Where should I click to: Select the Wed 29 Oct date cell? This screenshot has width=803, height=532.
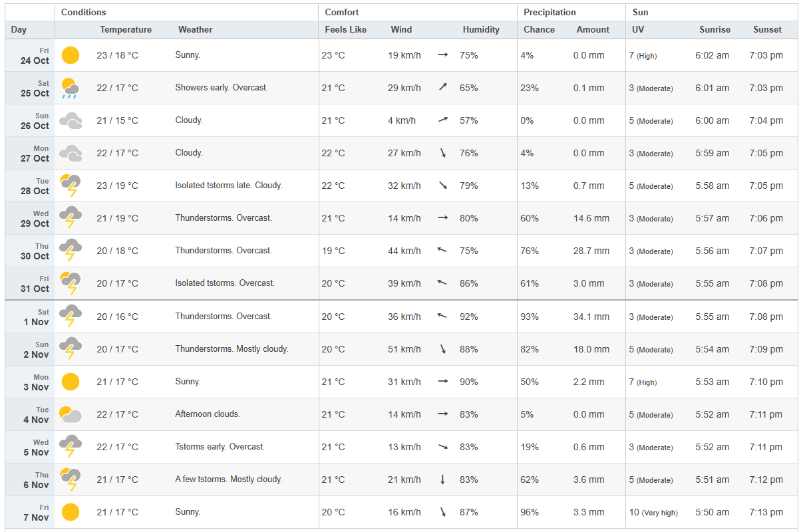point(35,219)
